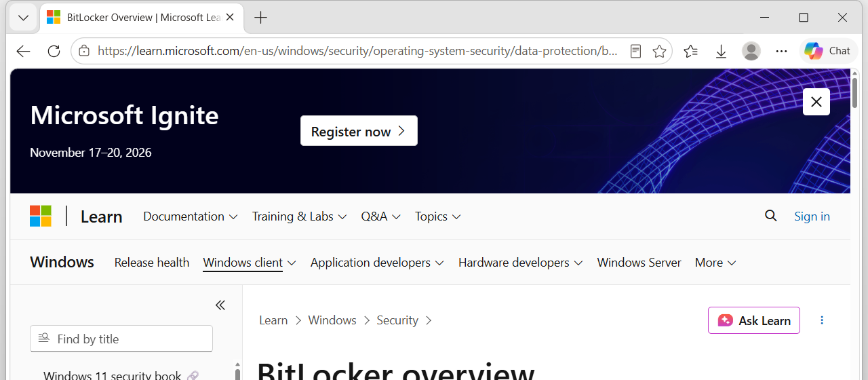Screen dimensions: 868x380
Task: Expand the Training & Labs menu
Action: click(x=300, y=216)
